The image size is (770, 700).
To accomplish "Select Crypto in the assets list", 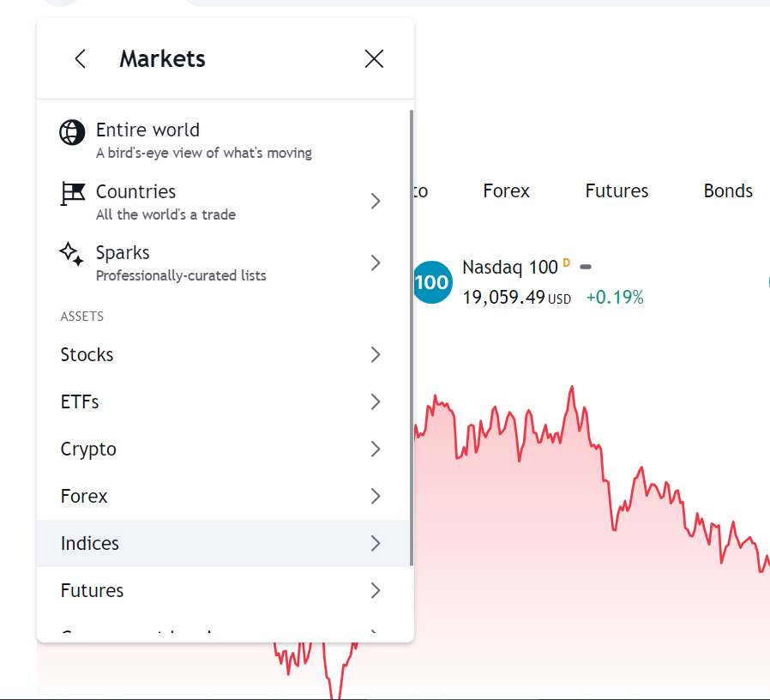I will (223, 449).
